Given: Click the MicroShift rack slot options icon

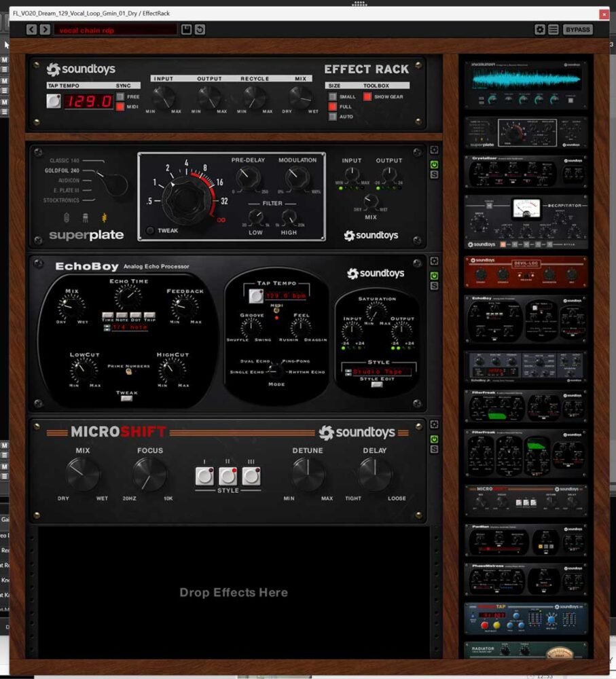Looking at the screenshot, I should pos(434,424).
